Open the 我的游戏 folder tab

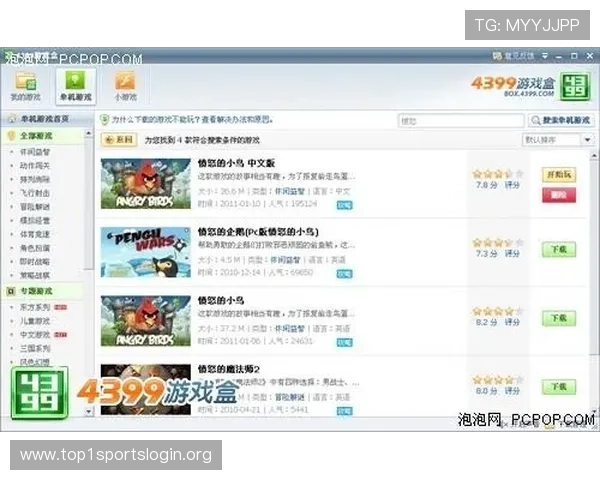pyautogui.click(x=26, y=87)
